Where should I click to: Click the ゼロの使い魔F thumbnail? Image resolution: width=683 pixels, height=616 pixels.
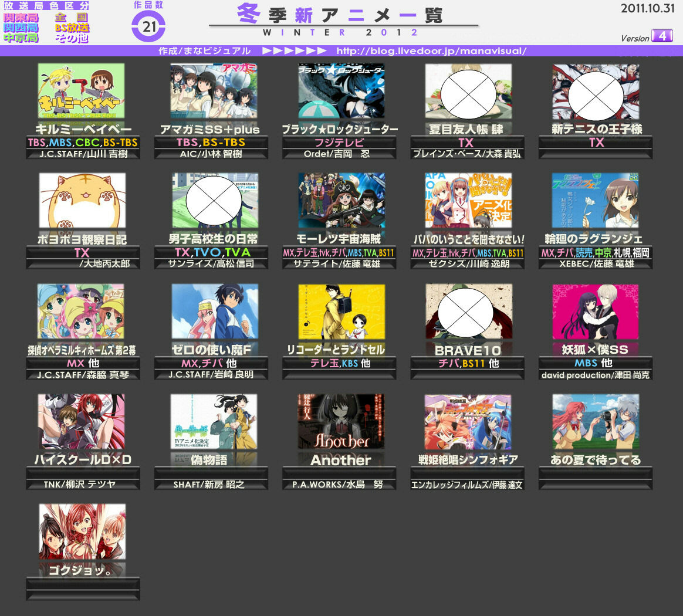point(215,311)
